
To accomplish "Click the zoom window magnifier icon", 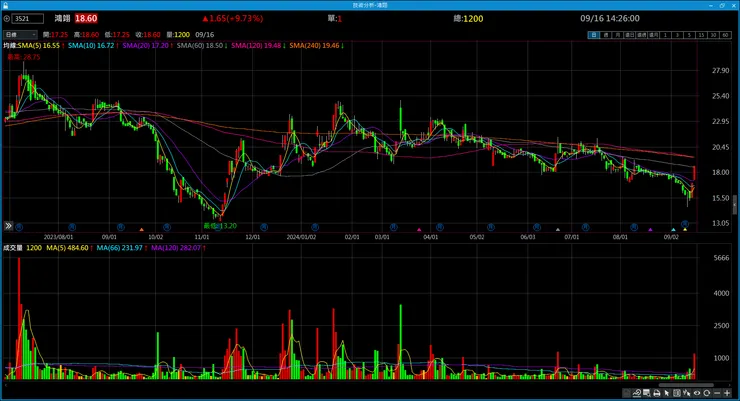I will pos(647,393).
